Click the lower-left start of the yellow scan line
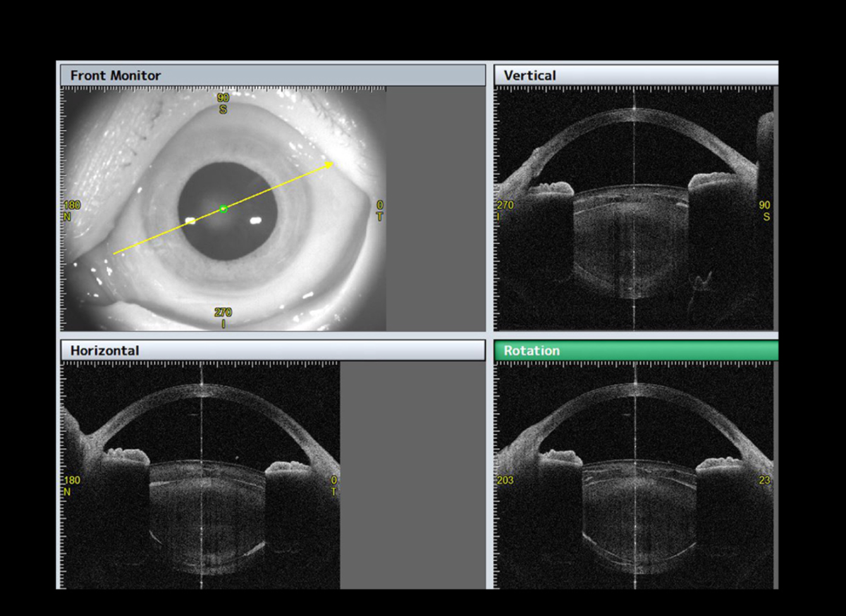This screenshot has height=616, width=846. tap(115, 253)
